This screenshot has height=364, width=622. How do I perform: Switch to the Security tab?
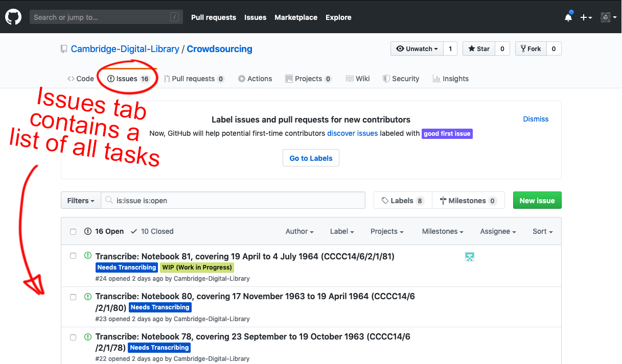(x=401, y=79)
